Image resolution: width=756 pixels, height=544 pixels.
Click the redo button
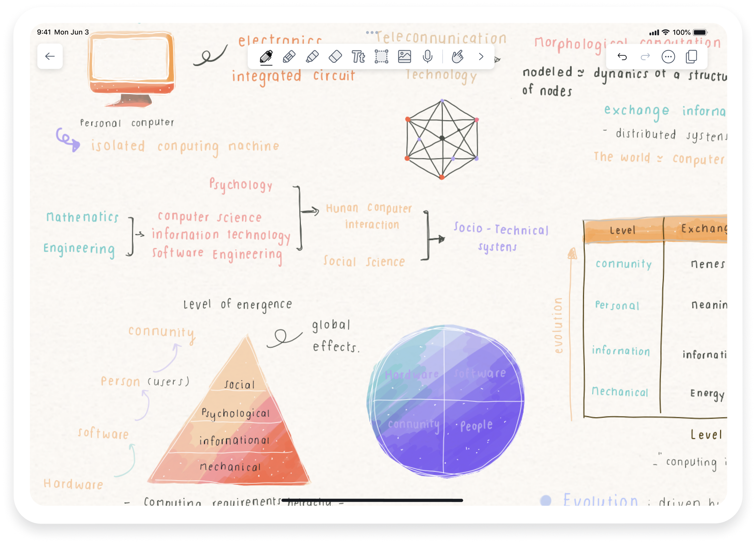644,56
